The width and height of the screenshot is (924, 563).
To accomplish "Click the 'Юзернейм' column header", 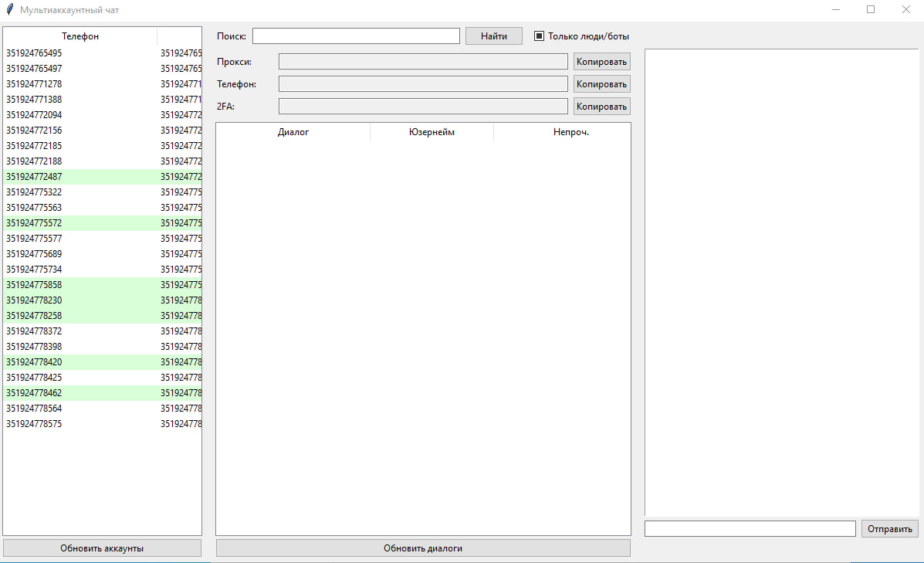I will pos(432,132).
